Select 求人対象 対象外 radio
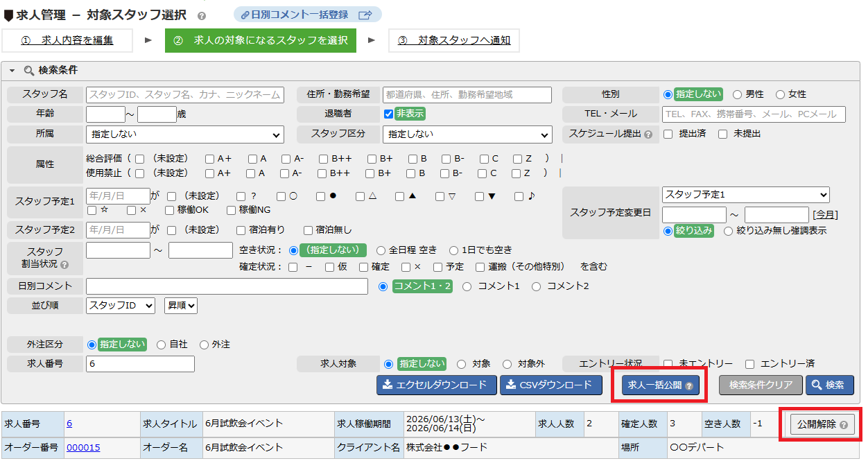 point(507,364)
